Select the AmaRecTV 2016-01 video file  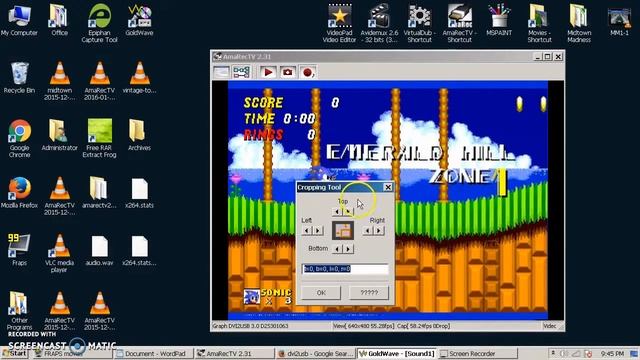[99, 81]
